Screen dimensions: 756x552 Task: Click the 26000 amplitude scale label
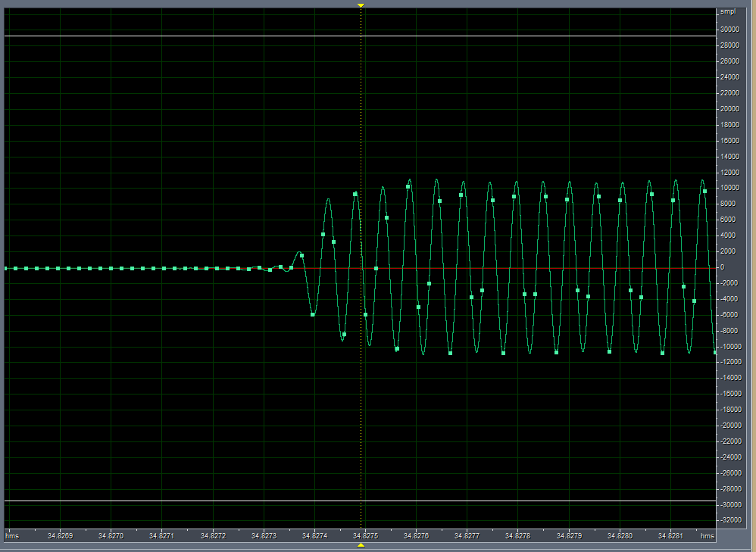tap(729, 61)
